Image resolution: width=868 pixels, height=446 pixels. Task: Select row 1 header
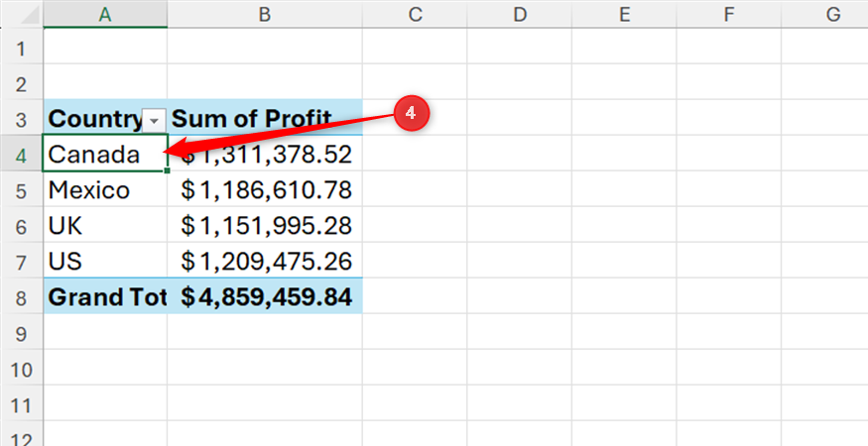(21, 47)
